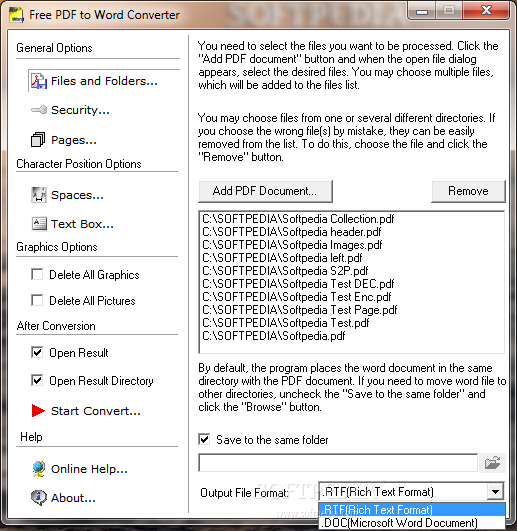The width and height of the screenshot is (517, 531).
Task: Uncheck Open Result Directory option
Action: tap(37, 380)
